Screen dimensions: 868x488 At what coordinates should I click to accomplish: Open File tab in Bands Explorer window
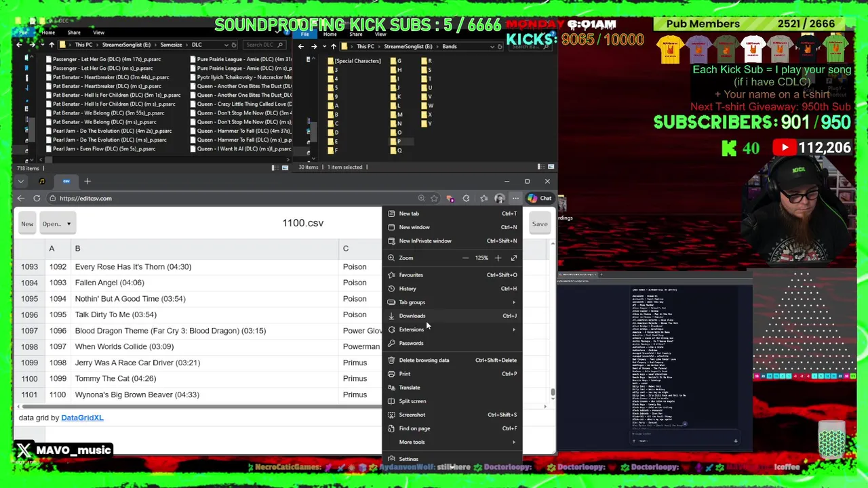point(305,34)
